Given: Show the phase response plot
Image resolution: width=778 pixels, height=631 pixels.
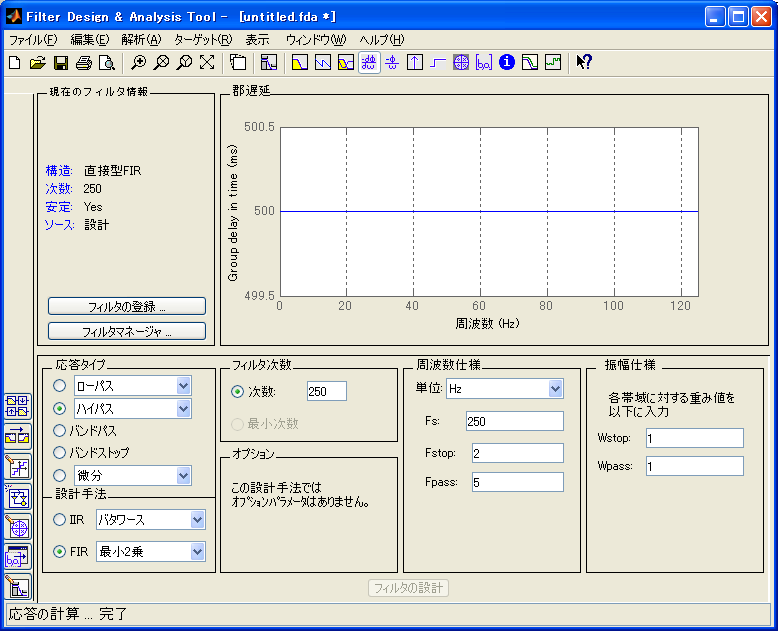Looking at the screenshot, I should (x=323, y=63).
